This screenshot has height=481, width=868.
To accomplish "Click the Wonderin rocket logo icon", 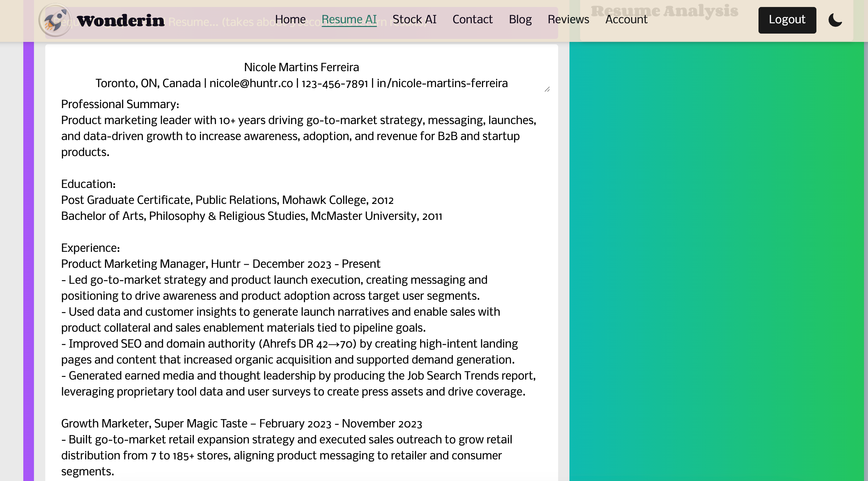I will [x=55, y=20].
